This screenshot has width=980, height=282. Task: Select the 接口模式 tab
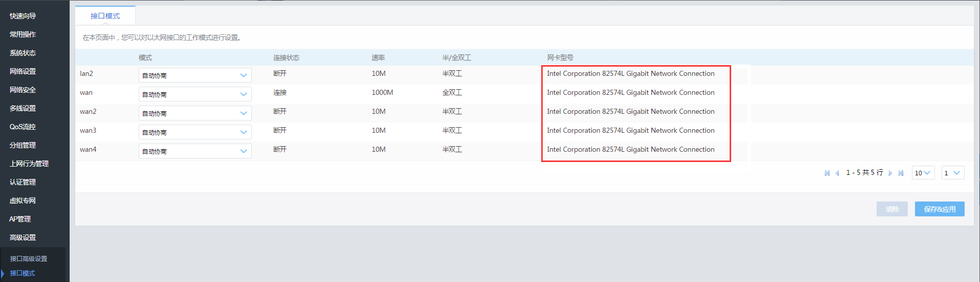pyautogui.click(x=105, y=16)
